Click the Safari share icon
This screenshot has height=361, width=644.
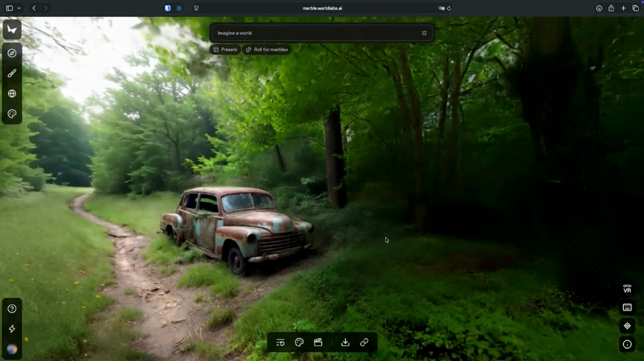[x=611, y=8]
